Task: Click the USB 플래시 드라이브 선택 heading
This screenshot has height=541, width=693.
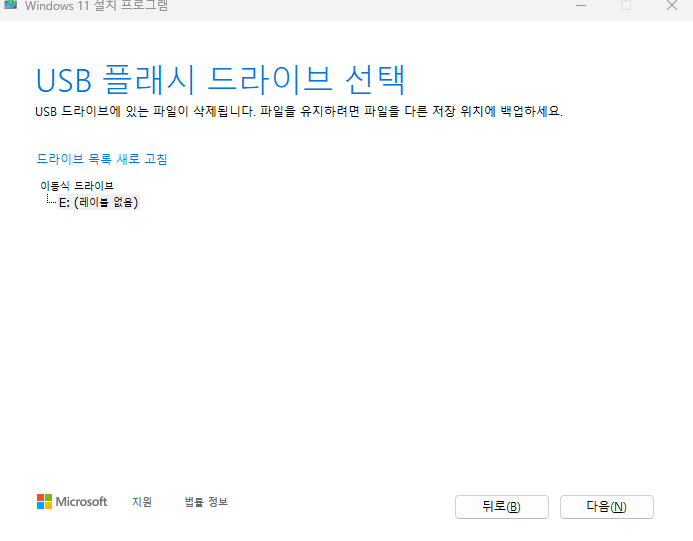Action: [220, 80]
